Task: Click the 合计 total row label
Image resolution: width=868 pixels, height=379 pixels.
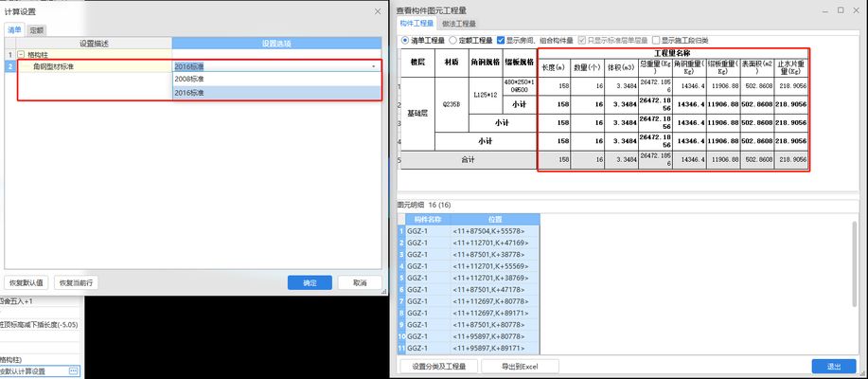Action: pos(469,159)
